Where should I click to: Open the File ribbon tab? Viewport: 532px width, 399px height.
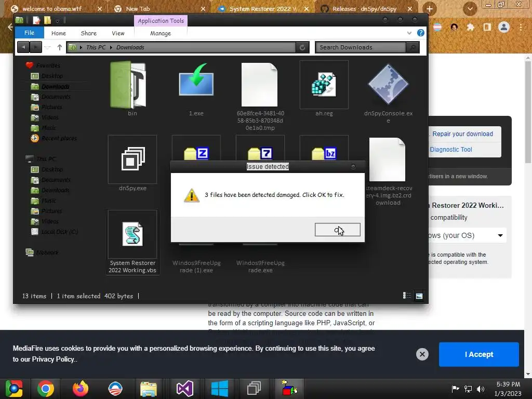coord(29,33)
